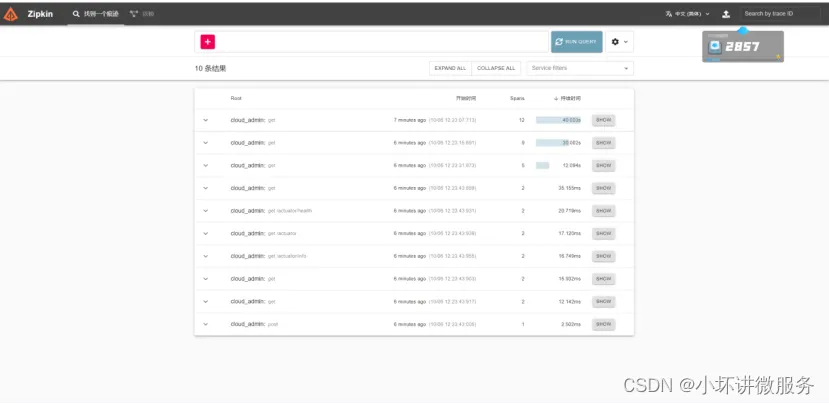This screenshot has width=829, height=404.
Task: Click SHOW for the 35.155ms trace
Action: 603,188
